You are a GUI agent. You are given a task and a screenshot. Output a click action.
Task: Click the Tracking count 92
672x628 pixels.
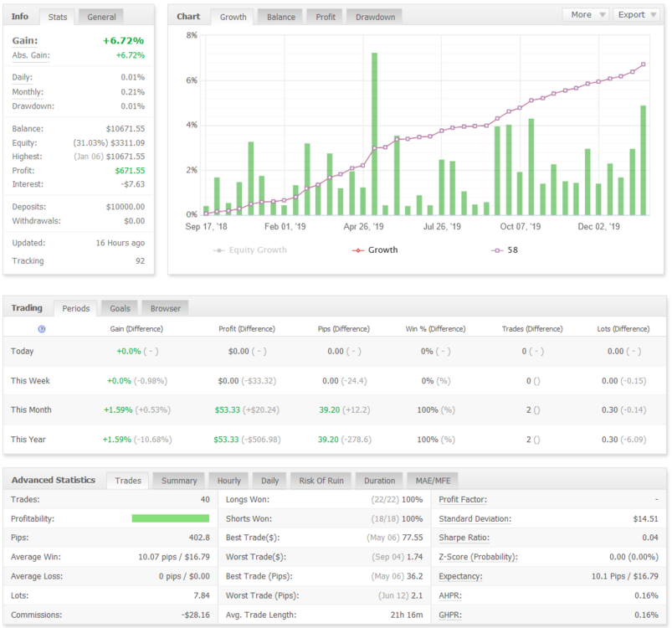click(x=140, y=261)
